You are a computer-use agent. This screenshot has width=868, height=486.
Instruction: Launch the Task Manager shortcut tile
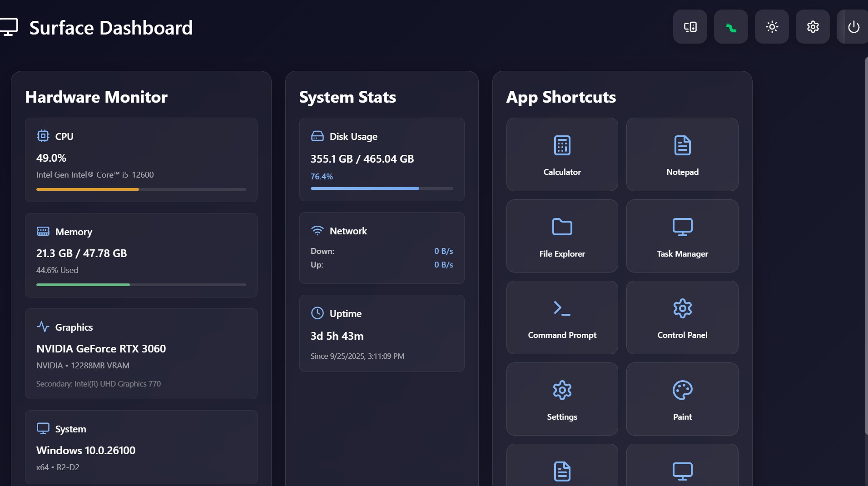(682, 236)
